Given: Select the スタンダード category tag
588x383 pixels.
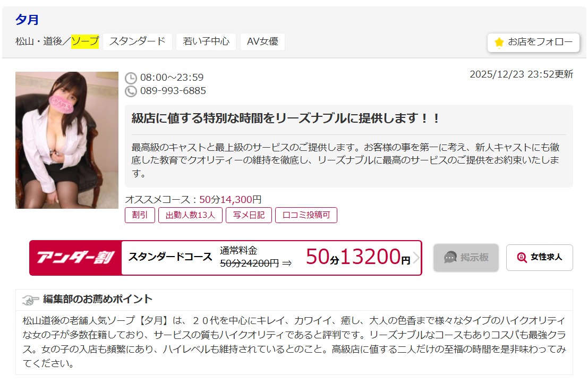Looking at the screenshot, I should [138, 41].
